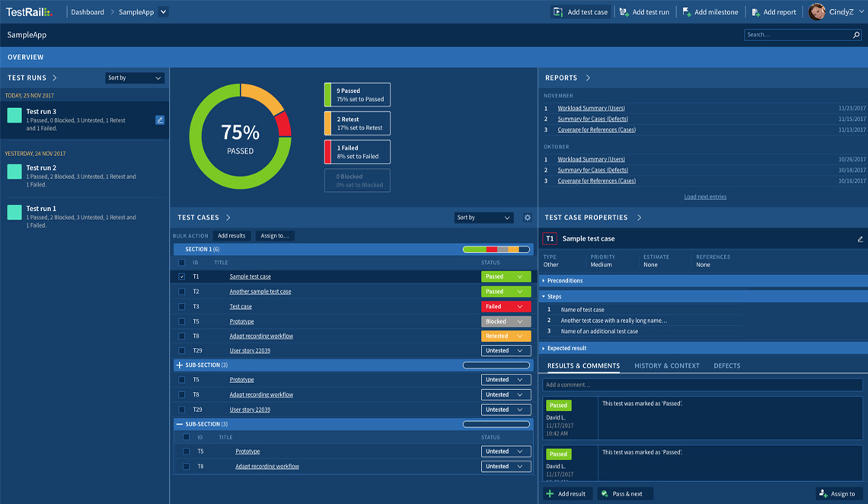Screen dimensions: 868x504
Task: Click the search magnifier icon
Action: tap(856, 35)
